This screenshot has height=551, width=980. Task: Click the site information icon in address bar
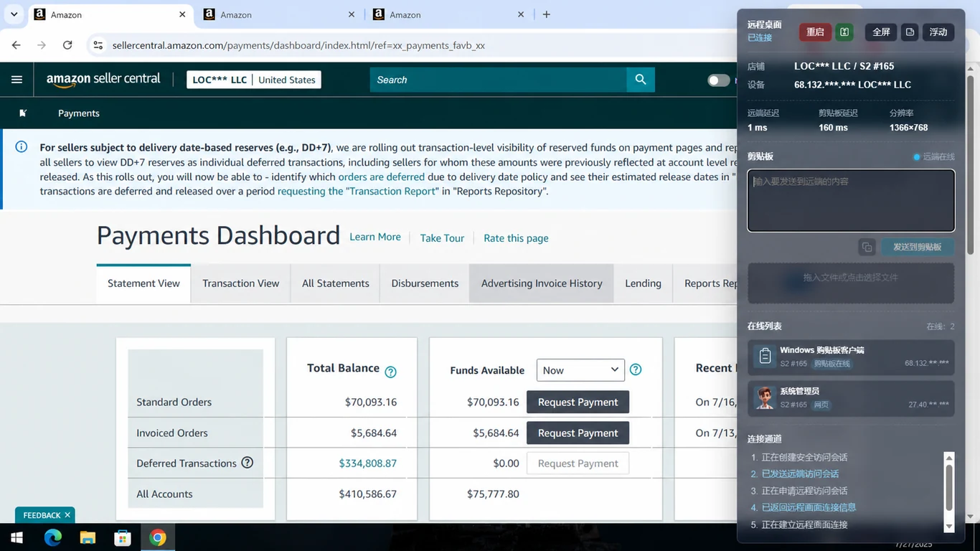tap(98, 45)
